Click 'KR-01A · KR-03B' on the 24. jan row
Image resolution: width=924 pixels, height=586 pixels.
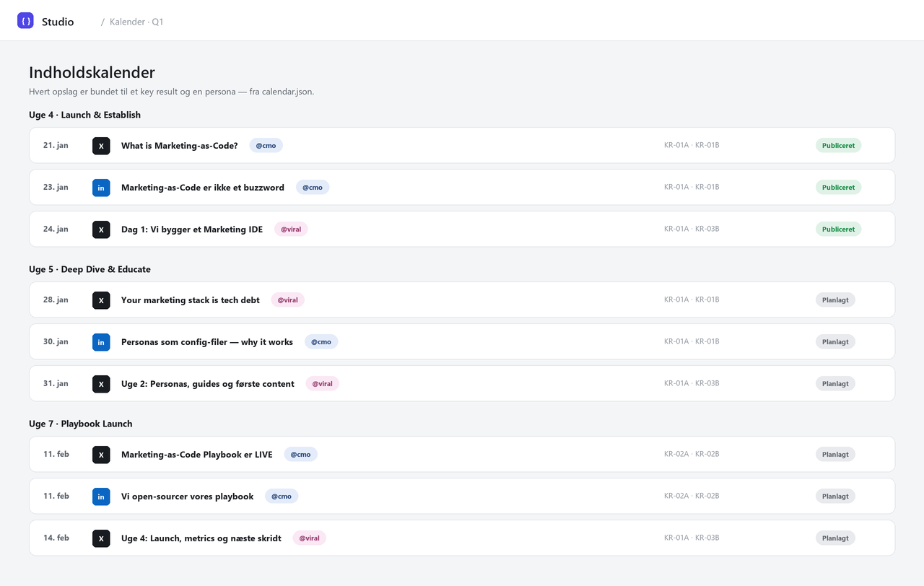point(692,229)
